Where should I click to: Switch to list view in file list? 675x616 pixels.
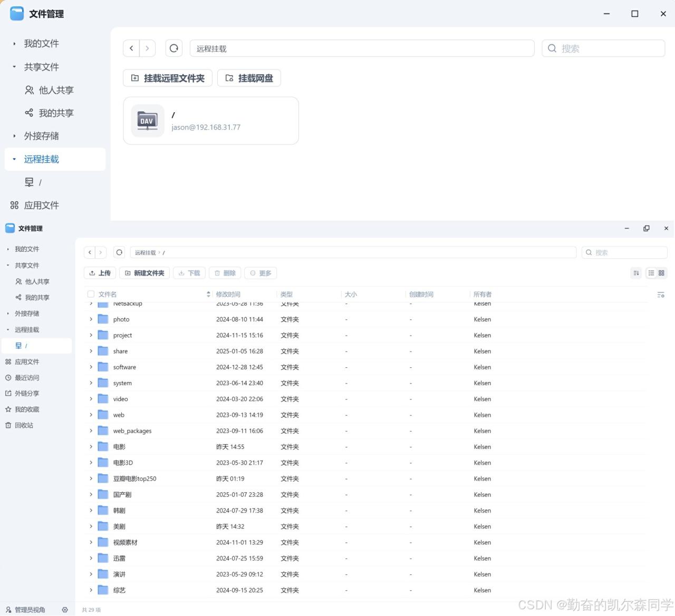pyautogui.click(x=651, y=273)
